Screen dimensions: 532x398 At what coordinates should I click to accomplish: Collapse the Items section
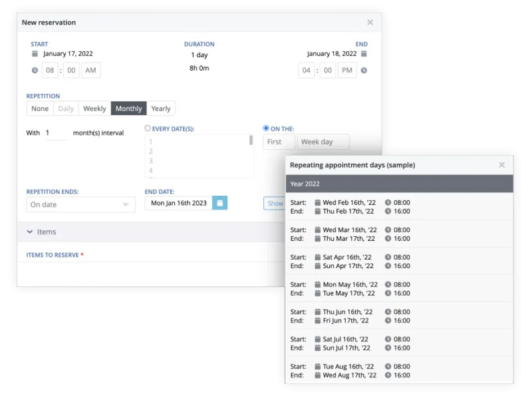pyautogui.click(x=30, y=232)
